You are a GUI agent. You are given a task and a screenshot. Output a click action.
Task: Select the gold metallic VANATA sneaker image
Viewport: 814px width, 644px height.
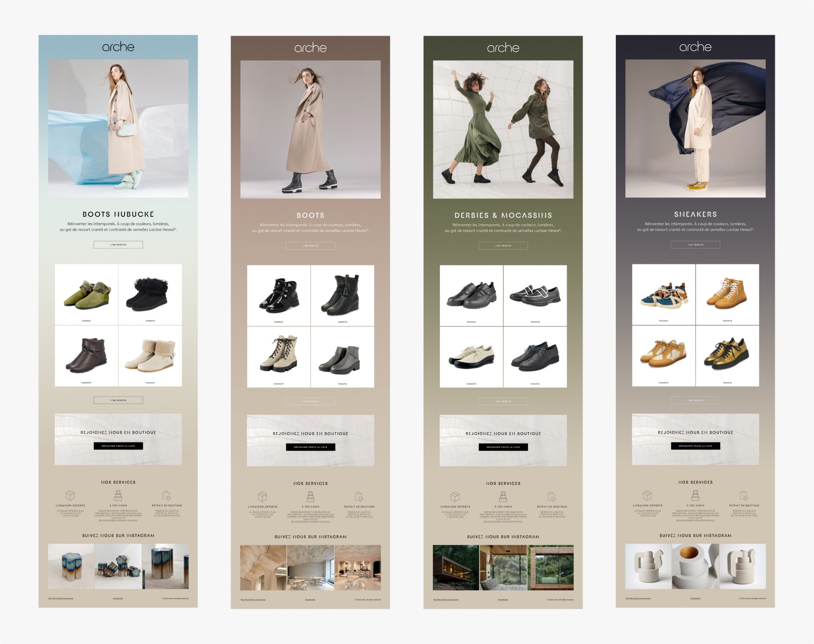pos(727,354)
